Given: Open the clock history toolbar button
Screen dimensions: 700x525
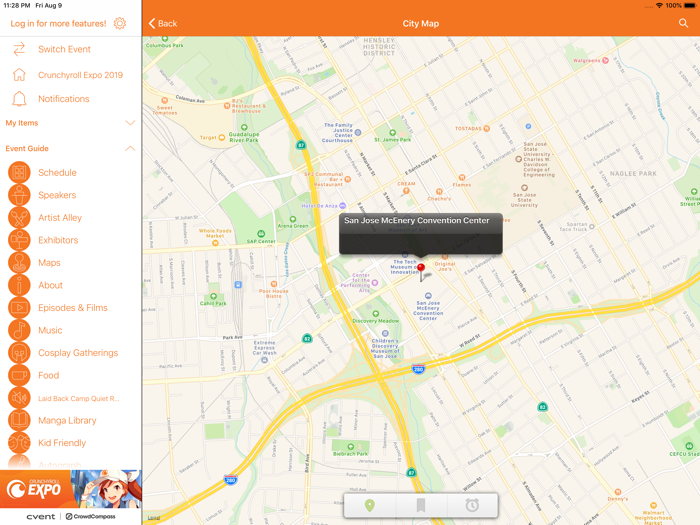Looking at the screenshot, I should pos(472,505).
